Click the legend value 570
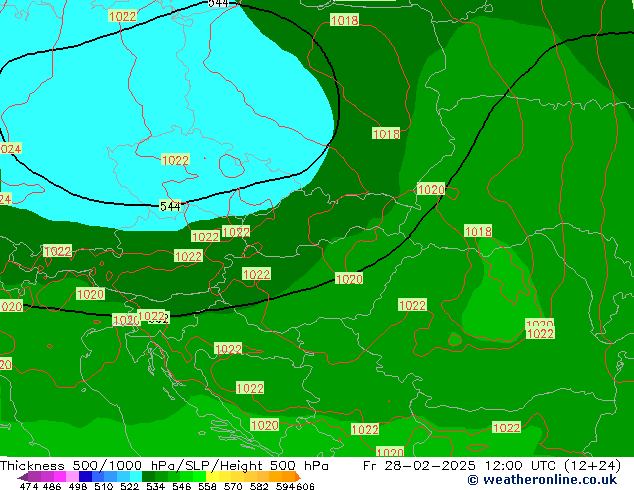 click(x=233, y=486)
